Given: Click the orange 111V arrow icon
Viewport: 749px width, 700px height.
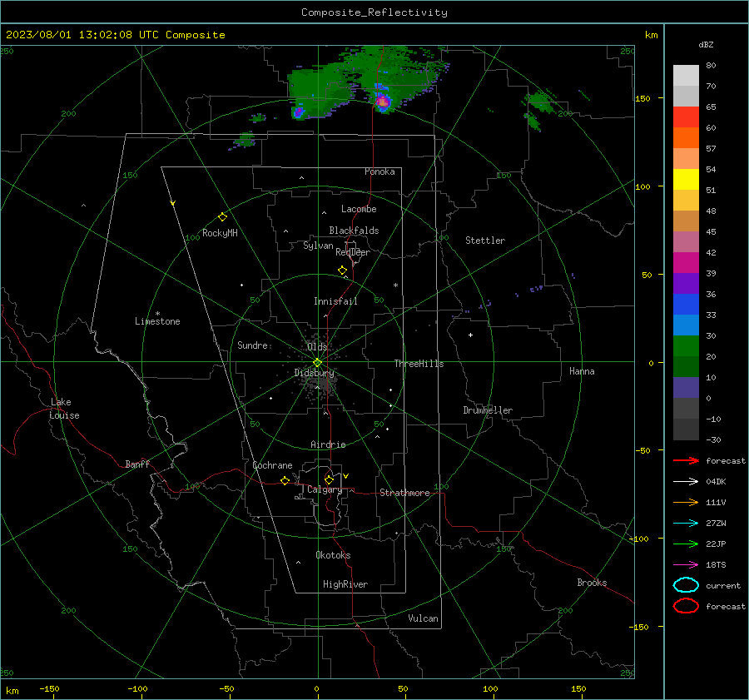Looking at the screenshot, I should pyautogui.click(x=686, y=502).
